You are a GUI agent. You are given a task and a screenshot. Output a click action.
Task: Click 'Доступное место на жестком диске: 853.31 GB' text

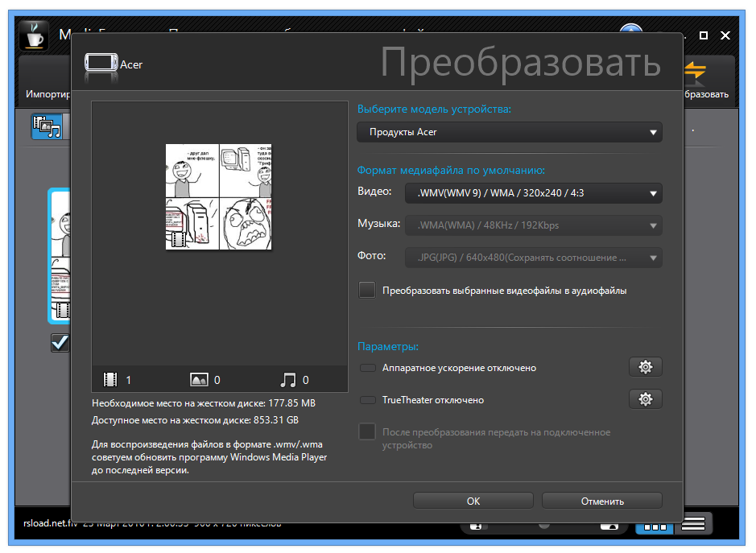click(196, 420)
